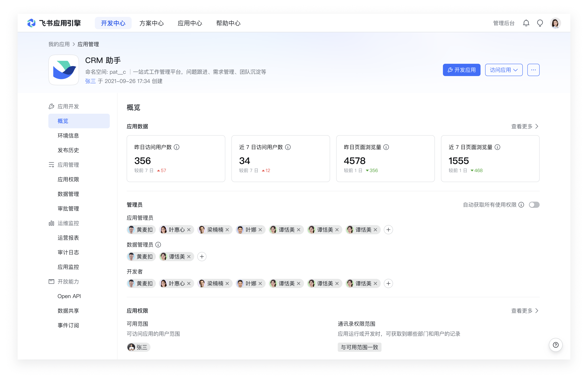This screenshot has height=381, width=588.
Task: Remove 梁楠楠 from 开发者
Action: tap(227, 283)
